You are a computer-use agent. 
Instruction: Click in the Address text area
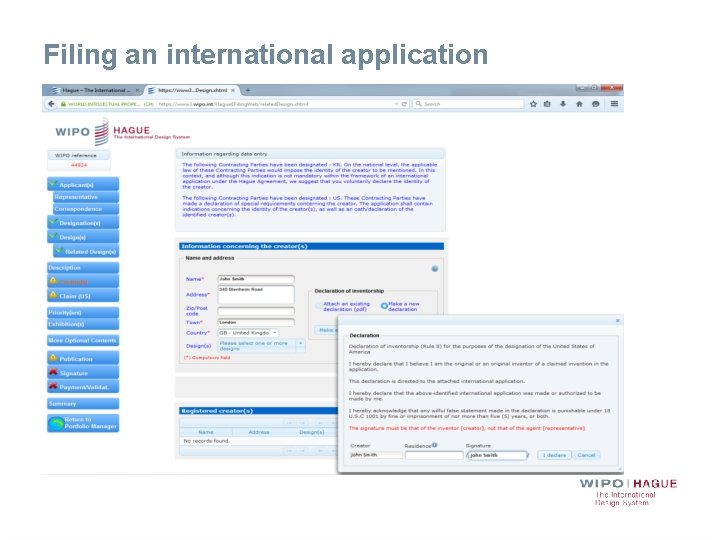coord(256,294)
